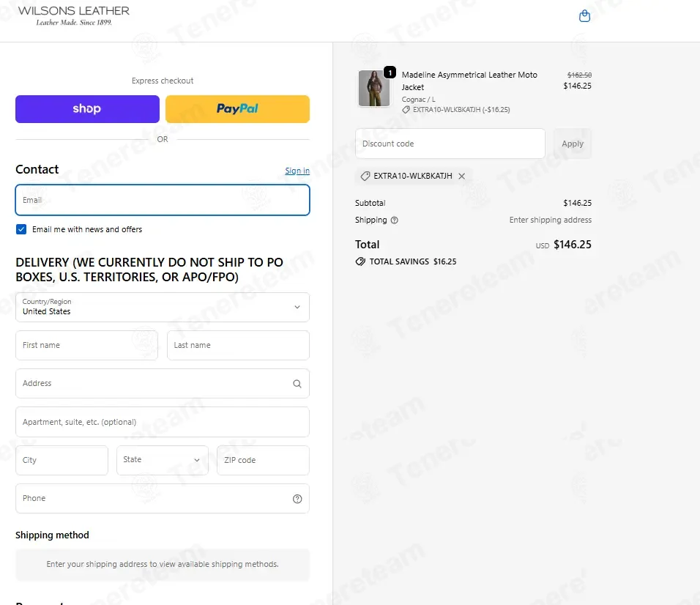This screenshot has width=700, height=605.
Task: Click the Discount code input field
Action: 450,144
